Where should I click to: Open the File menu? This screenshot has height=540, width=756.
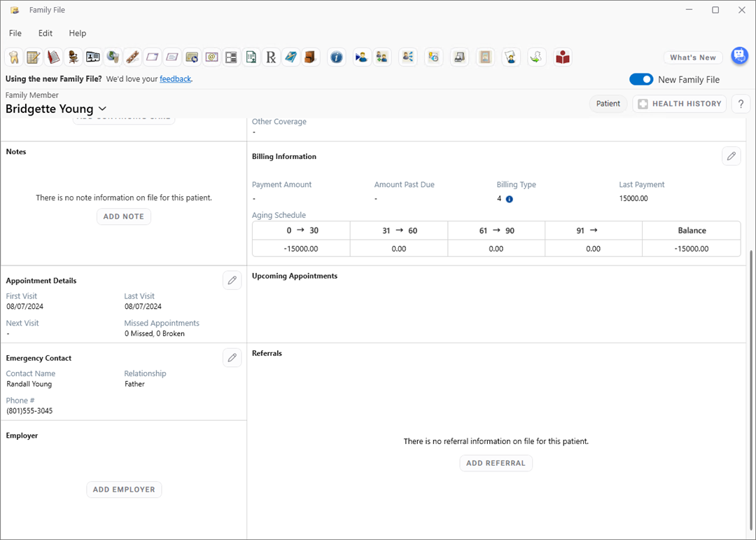pyautogui.click(x=15, y=33)
